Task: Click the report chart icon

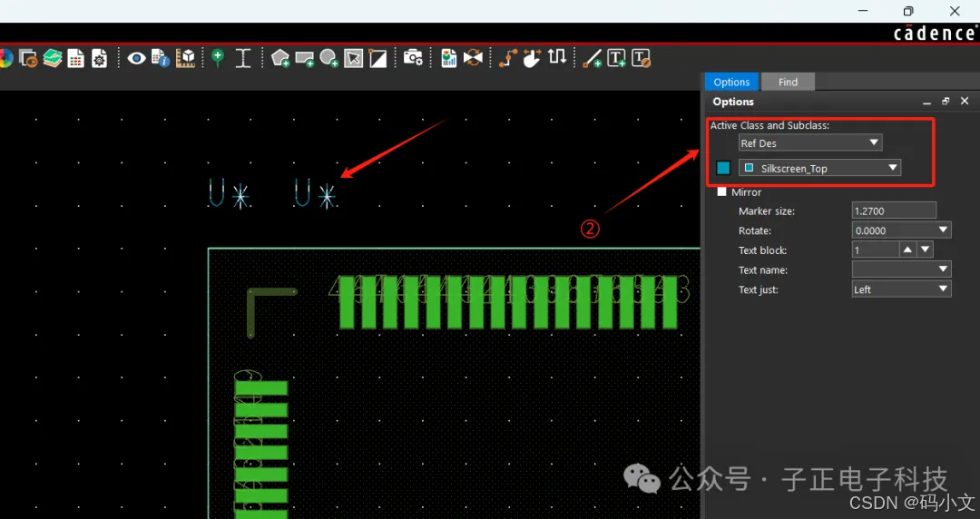Action: click(449, 59)
